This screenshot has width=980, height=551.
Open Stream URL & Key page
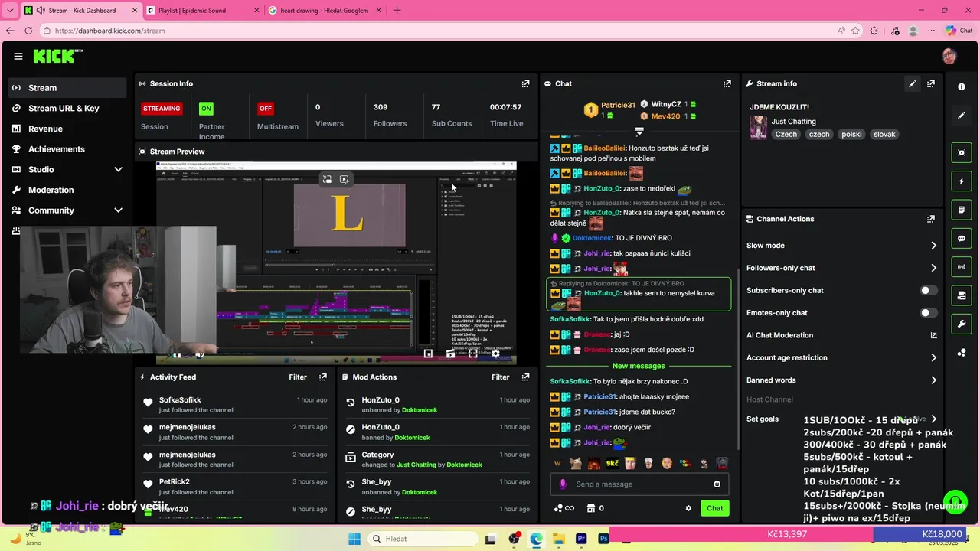point(68,108)
